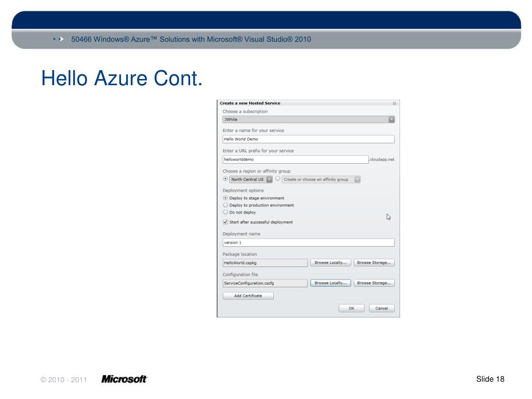532x399 pixels.
Task: Click the .cloudapp.net suffix text
Action: pos(382,159)
